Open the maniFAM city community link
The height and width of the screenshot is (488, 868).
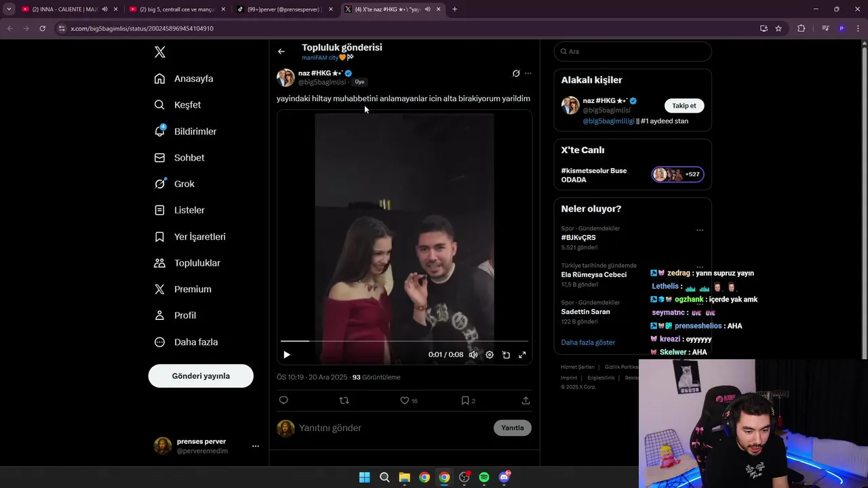tap(328, 58)
